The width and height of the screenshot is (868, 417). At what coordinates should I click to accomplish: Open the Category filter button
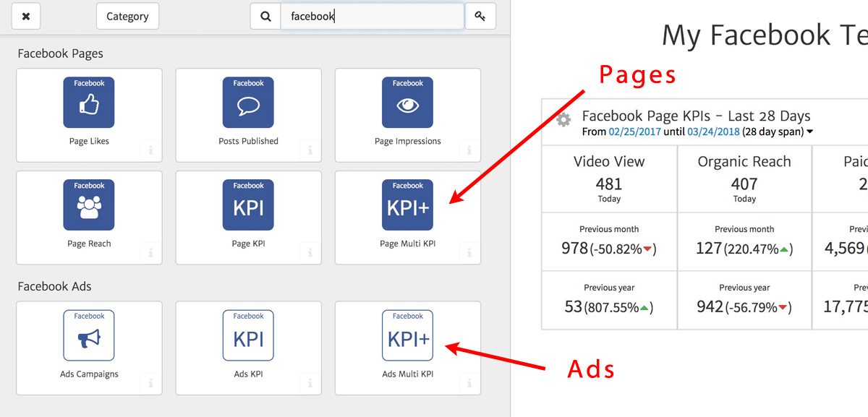click(127, 16)
